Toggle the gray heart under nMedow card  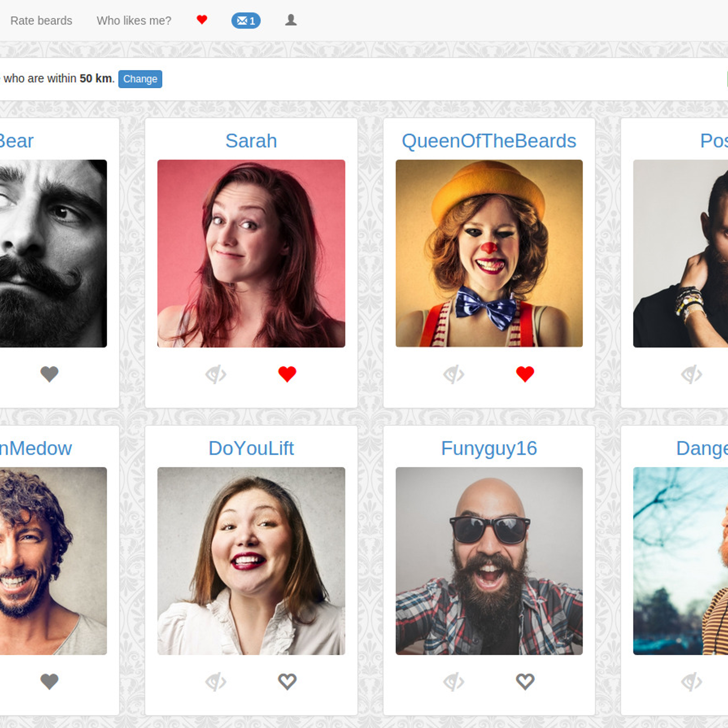coord(50,682)
